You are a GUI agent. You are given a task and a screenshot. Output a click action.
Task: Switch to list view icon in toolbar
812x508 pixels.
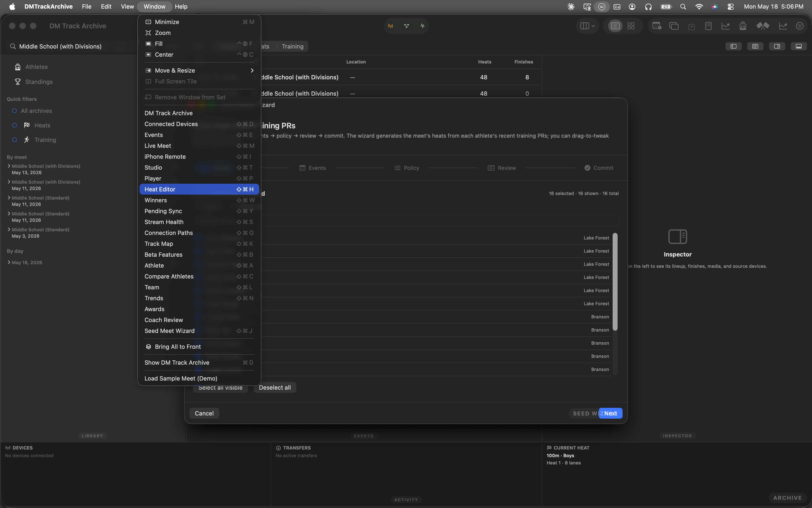pos(615,26)
